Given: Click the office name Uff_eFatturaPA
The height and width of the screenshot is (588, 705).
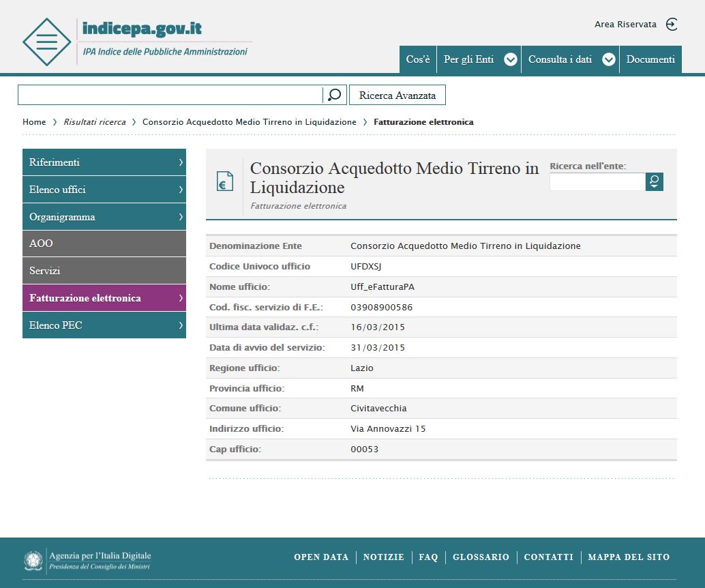Looking at the screenshot, I should (382, 286).
